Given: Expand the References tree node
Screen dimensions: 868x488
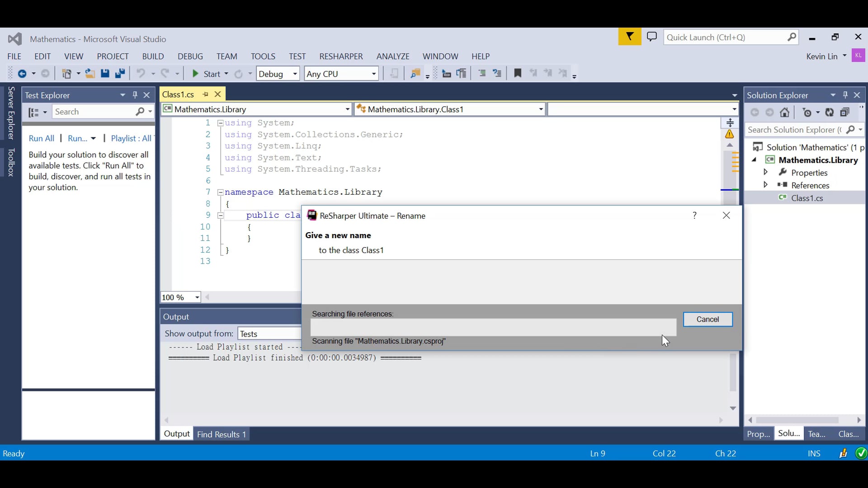Looking at the screenshot, I should click(x=765, y=185).
